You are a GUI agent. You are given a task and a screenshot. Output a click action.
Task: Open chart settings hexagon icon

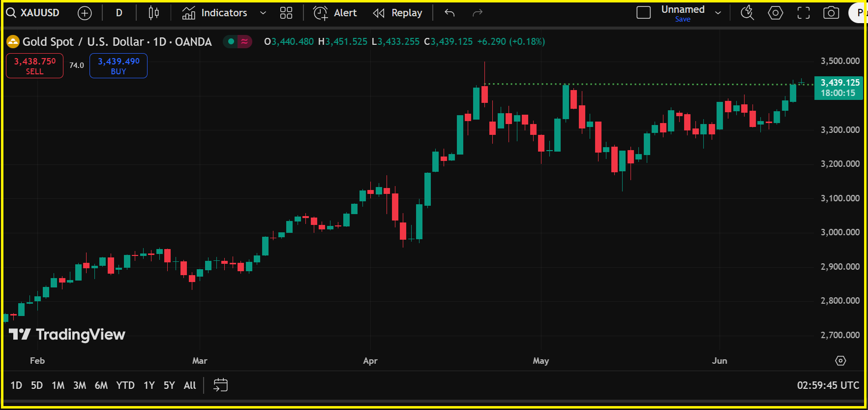[775, 13]
